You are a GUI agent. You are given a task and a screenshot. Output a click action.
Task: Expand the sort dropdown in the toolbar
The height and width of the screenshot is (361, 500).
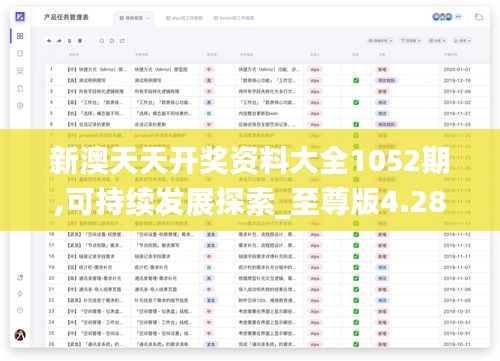(463, 41)
